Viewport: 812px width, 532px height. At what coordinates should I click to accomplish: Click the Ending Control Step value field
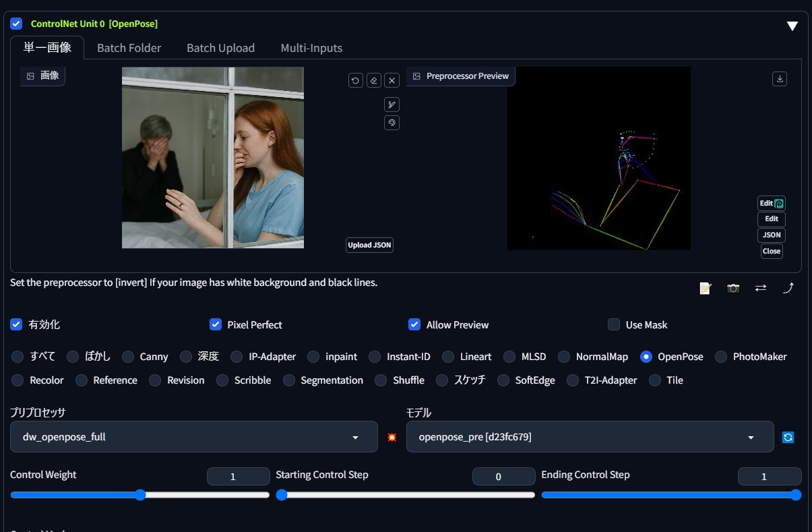click(x=770, y=477)
